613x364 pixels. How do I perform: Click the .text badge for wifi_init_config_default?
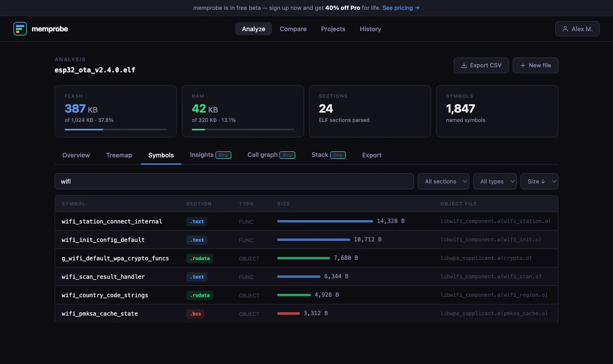197,240
